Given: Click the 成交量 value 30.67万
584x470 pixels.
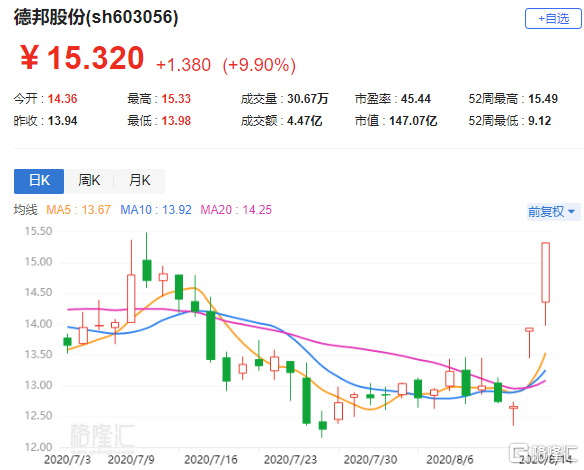Looking at the screenshot, I should [308, 99].
